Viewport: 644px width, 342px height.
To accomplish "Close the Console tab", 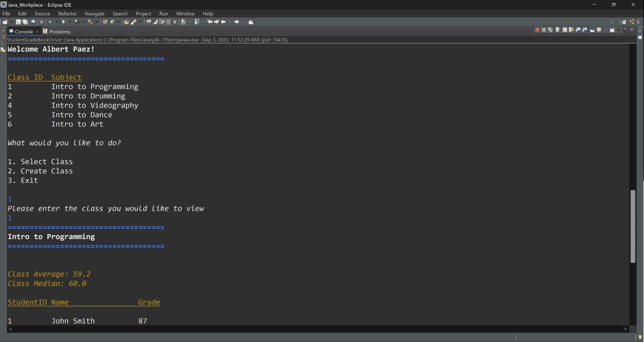I will [37, 31].
